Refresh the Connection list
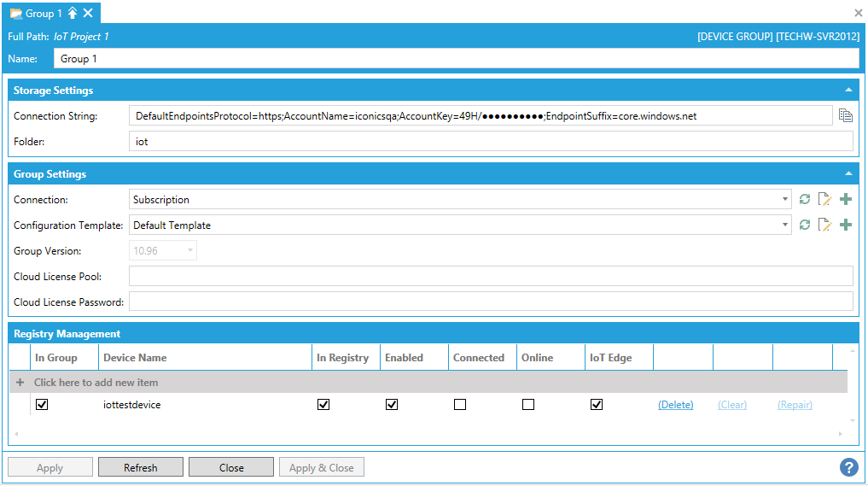The width and height of the screenshot is (868, 486). 804,200
